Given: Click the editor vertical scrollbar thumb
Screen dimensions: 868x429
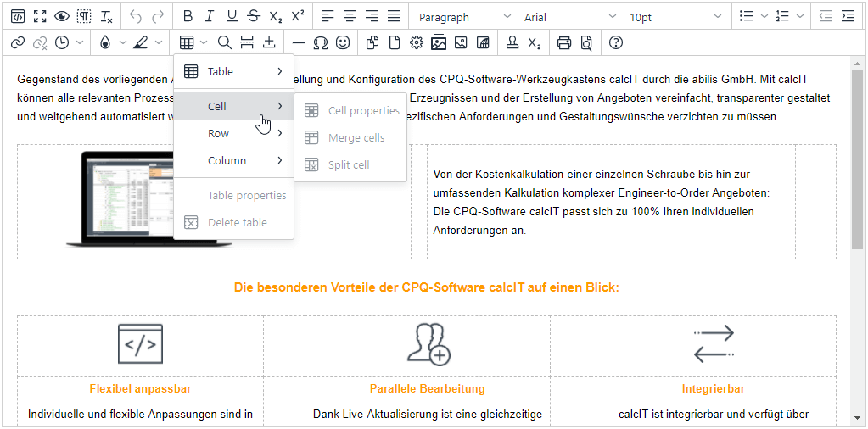Looking at the screenshot, I should click(x=858, y=159).
